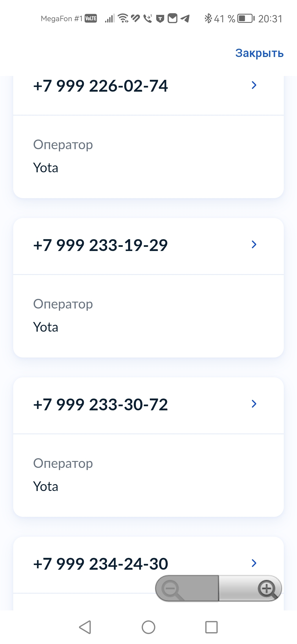Click the zoom in magnifier button
The height and width of the screenshot is (644, 297).
267,589
